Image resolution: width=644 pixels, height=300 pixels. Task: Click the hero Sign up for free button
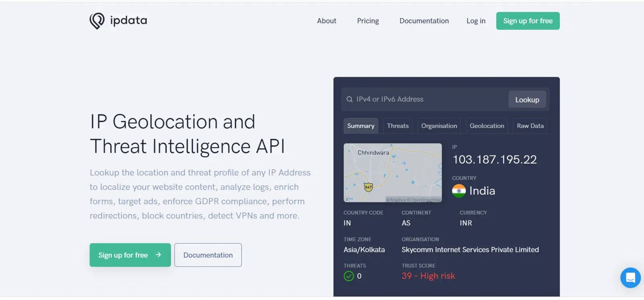(130, 255)
